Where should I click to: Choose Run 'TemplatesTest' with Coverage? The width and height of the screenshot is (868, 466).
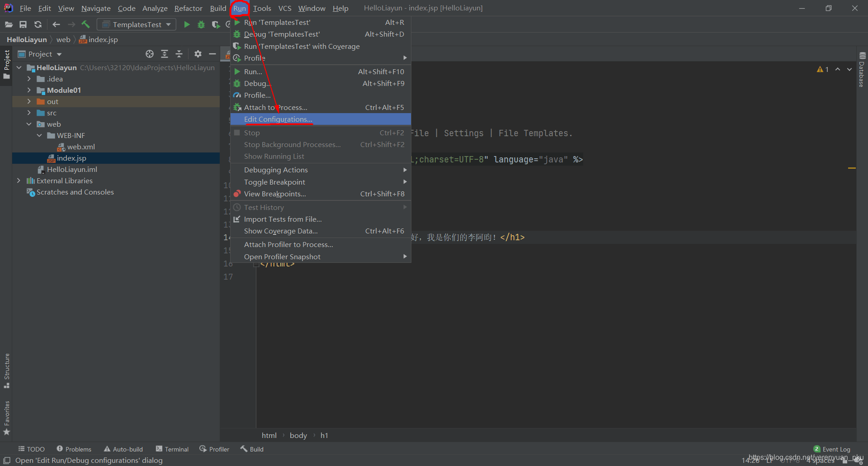(x=321, y=46)
